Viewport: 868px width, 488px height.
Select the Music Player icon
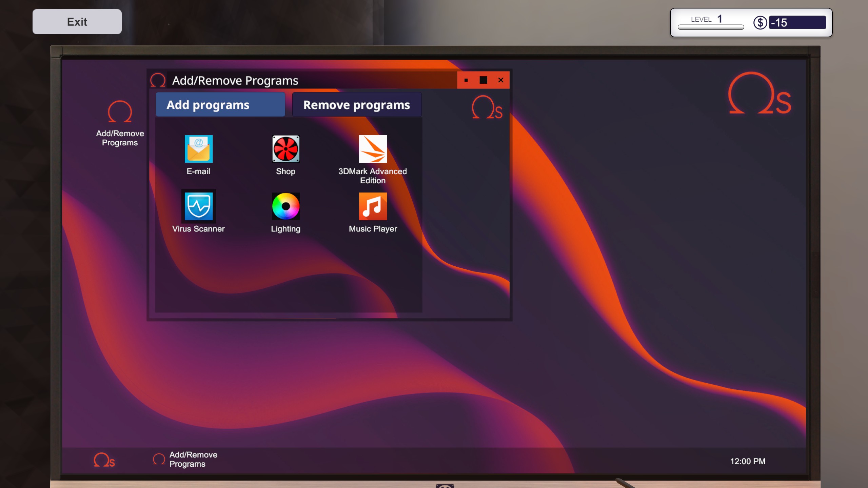(373, 206)
